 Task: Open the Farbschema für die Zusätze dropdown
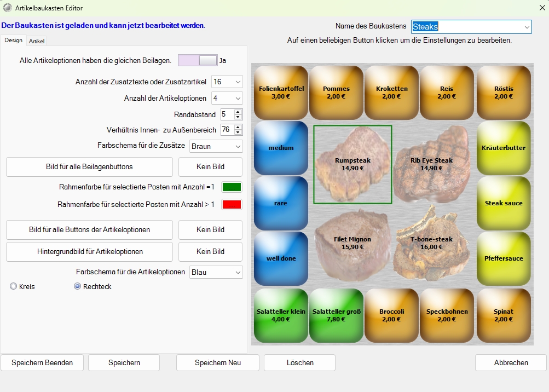click(216, 146)
